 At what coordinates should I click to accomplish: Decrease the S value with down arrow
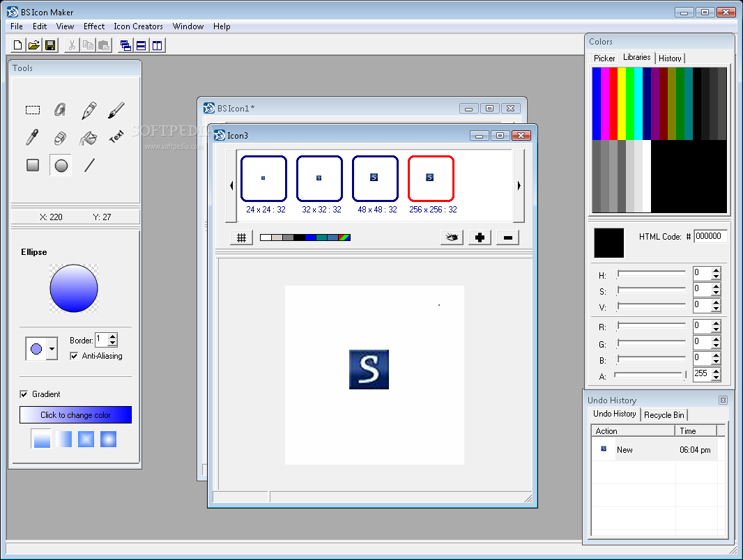716,293
